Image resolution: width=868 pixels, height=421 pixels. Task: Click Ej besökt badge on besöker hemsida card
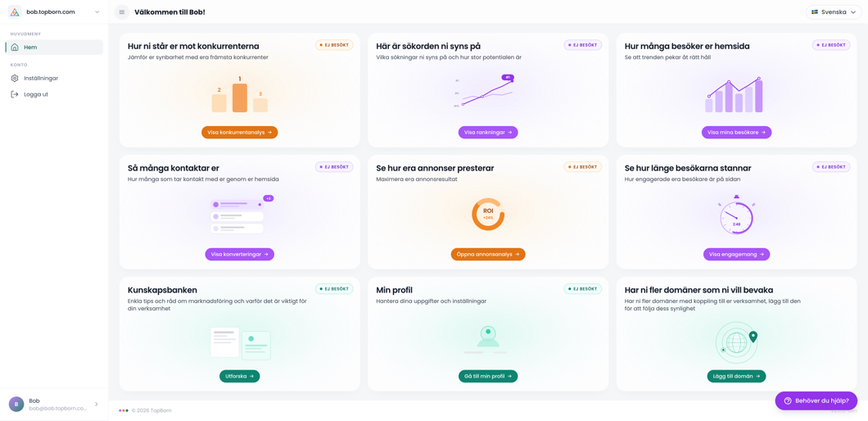coord(831,45)
